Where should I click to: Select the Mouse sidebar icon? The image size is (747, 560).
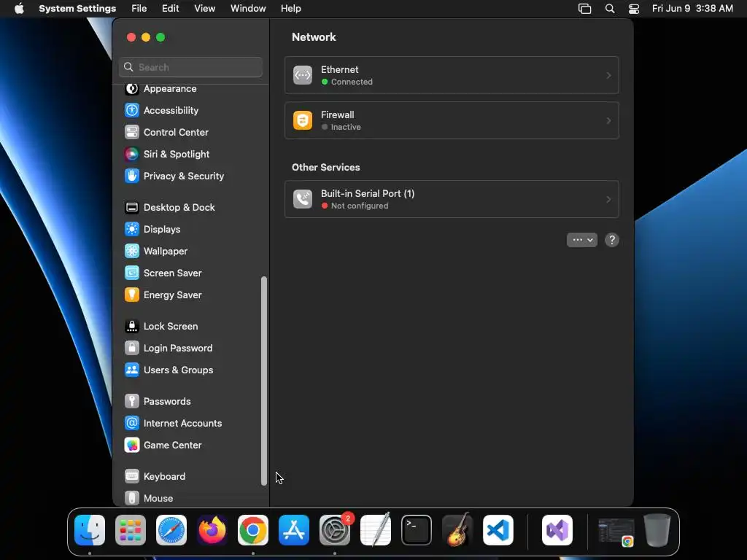132,498
